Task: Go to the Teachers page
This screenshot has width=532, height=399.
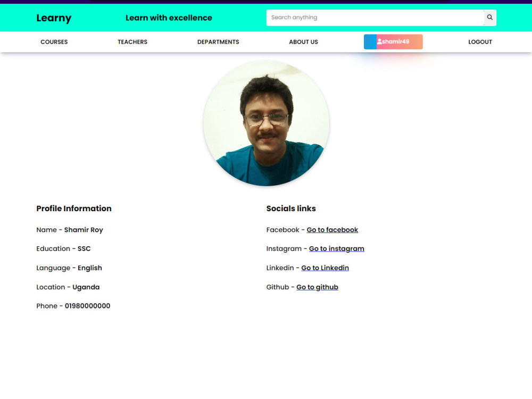Action: [132, 41]
